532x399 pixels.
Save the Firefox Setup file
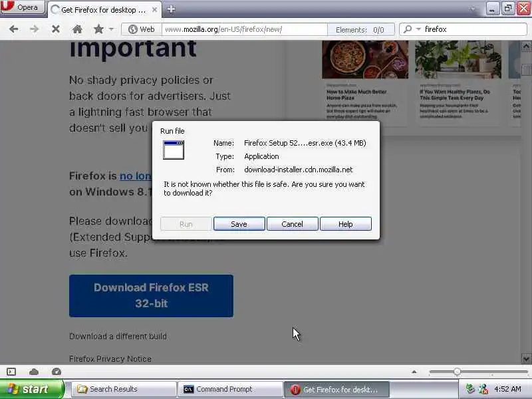coord(239,224)
